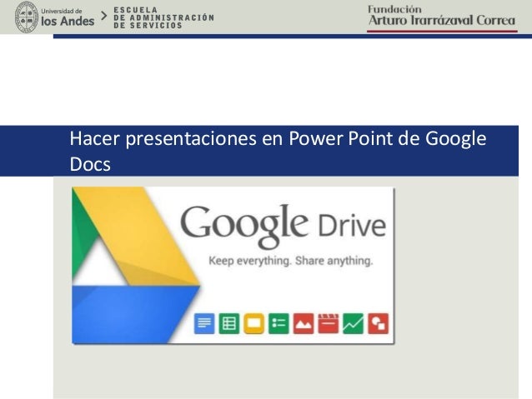Click 'Keep everything. Share anything.' tagline

tap(291, 261)
